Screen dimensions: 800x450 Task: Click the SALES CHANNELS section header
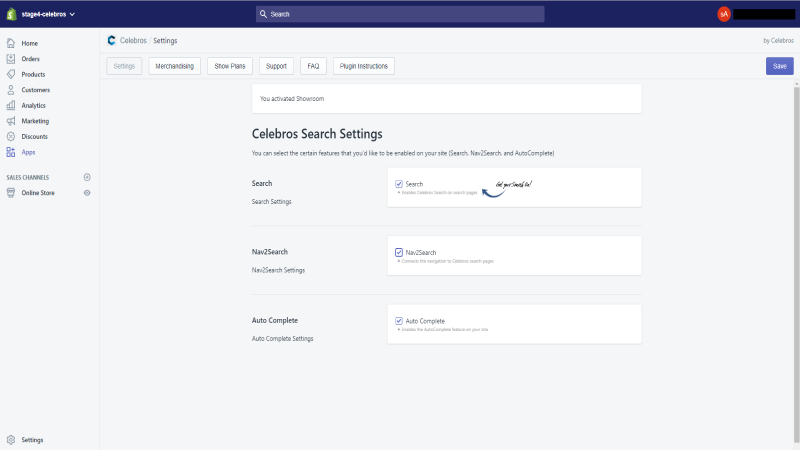pyautogui.click(x=28, y=178)
